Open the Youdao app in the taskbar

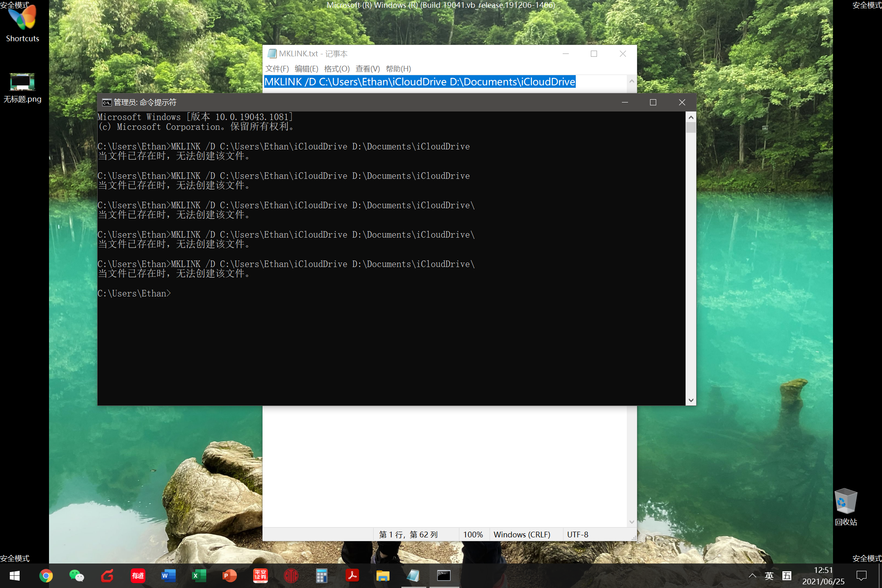pos(138,576)
